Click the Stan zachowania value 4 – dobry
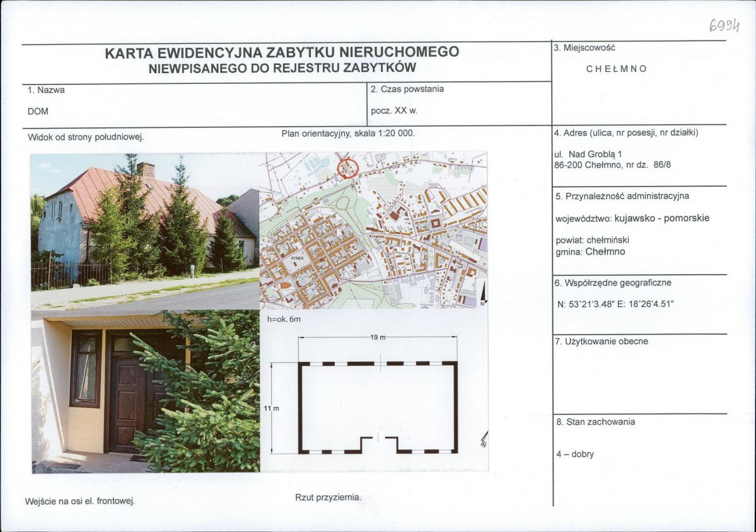The width and height of the screenshot is (756, 532). click(x=575, y=454)
